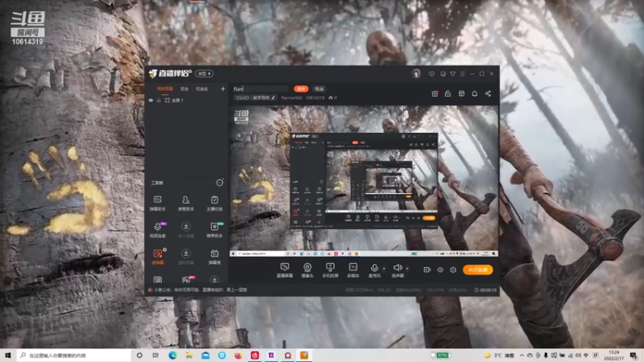Expand the mode switch pill next to logo
The height and width of the screenshot is (362, 644).
(204, 73)
